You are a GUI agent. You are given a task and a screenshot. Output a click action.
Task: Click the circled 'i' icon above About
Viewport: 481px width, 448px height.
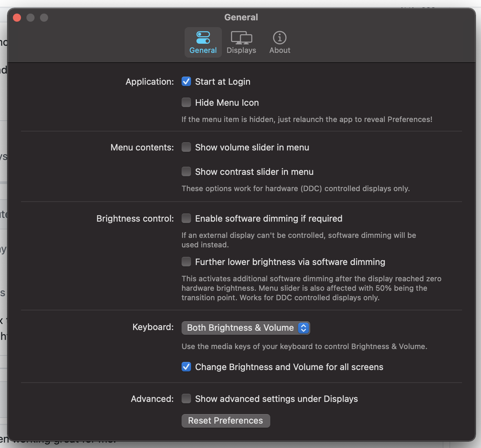(279, 38)
